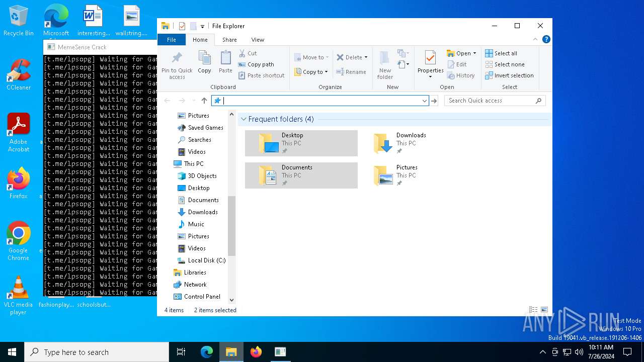The height and width of the screenshot is (362, 644).
Task: Open the Move to dropdown
Action: (x=311, y=57)
